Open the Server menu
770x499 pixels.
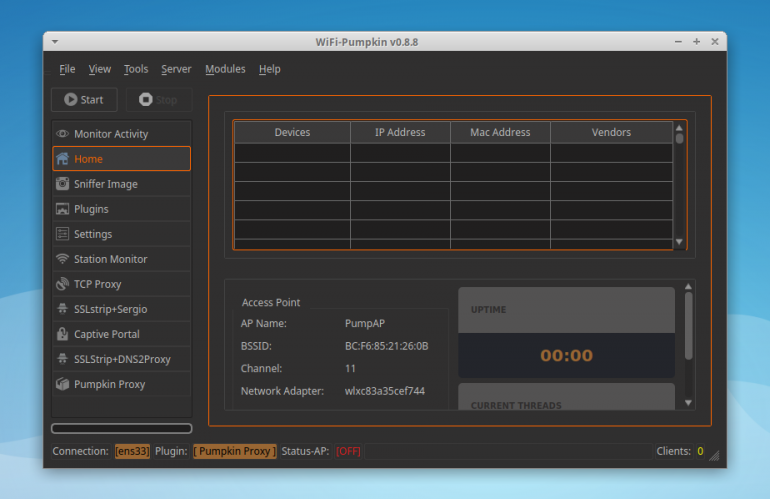pyautogui.click(x=176, y=69)
